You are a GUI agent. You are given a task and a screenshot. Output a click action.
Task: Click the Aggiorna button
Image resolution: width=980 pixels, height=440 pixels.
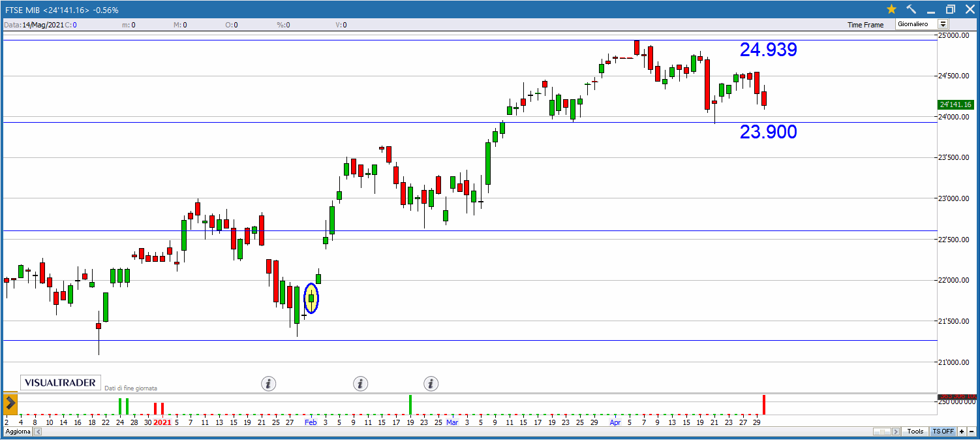(x=17, y=432)
